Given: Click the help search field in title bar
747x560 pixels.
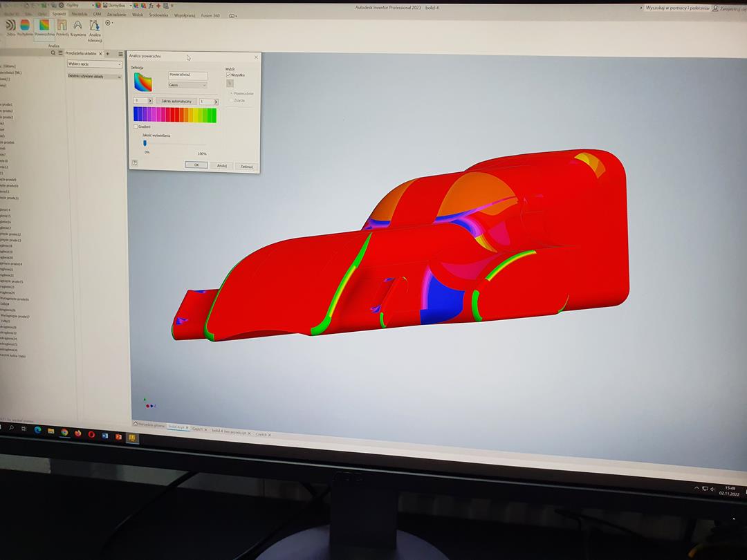Looking at the screenshot, I should 676,8.
